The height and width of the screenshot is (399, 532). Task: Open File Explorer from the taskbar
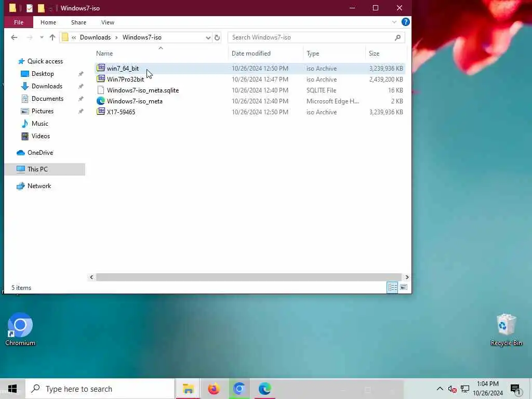pyautogui.click(x=188, y=389)
